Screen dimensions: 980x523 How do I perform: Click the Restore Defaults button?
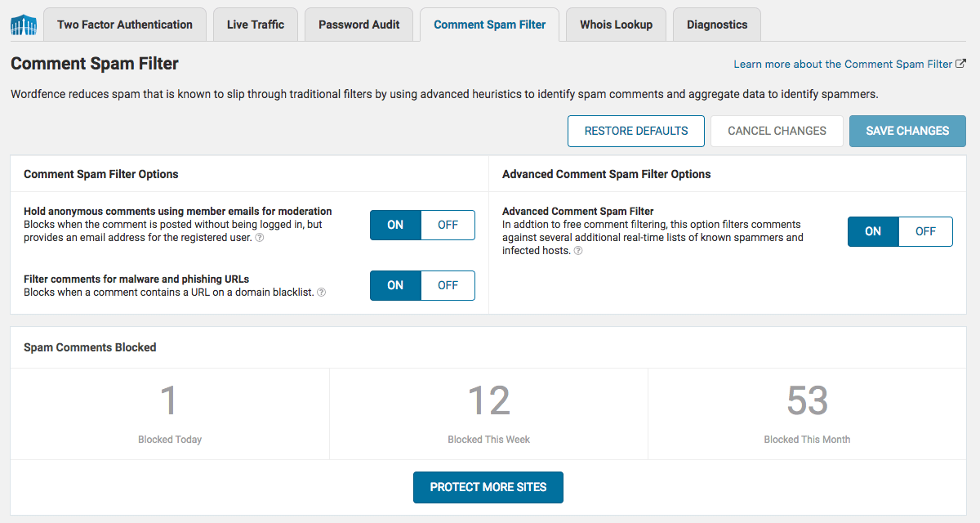pyautogui.click(x=636, y=131)
